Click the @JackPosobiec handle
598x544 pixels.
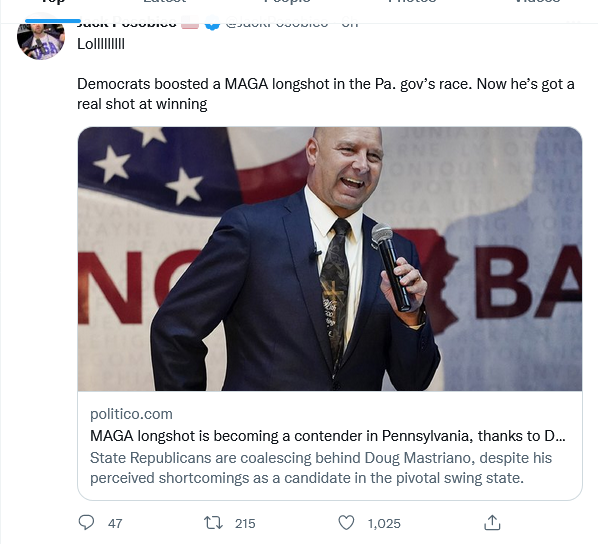click(276, 23)
